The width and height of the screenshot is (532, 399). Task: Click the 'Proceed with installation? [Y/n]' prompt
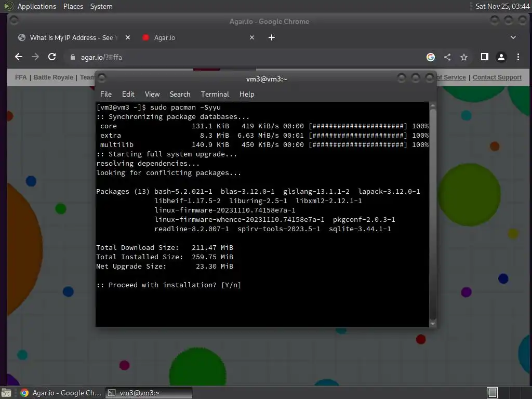[169, 285]
